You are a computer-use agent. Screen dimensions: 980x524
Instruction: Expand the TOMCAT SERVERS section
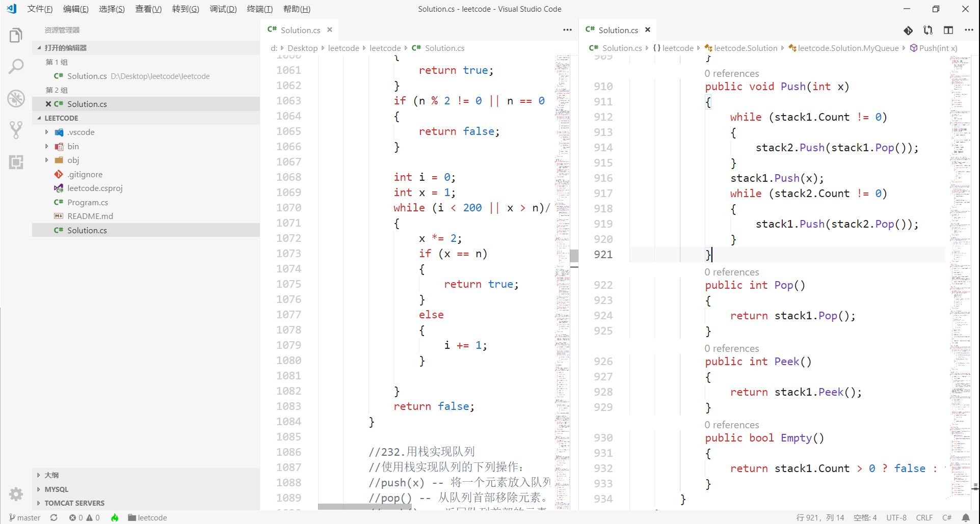coord(74,503)
